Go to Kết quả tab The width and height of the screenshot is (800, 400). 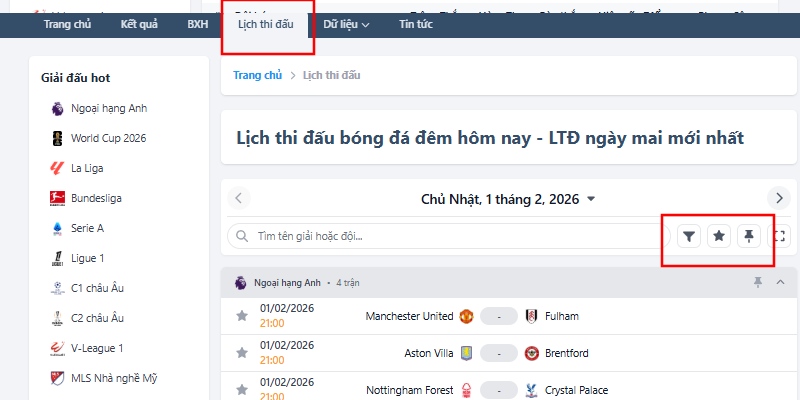pos(139,24)
